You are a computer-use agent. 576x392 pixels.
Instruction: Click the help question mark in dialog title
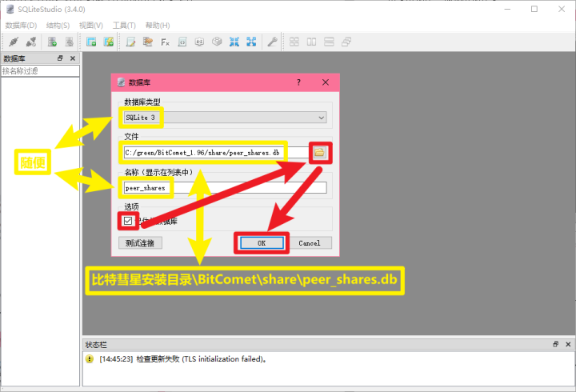[298, 82]
